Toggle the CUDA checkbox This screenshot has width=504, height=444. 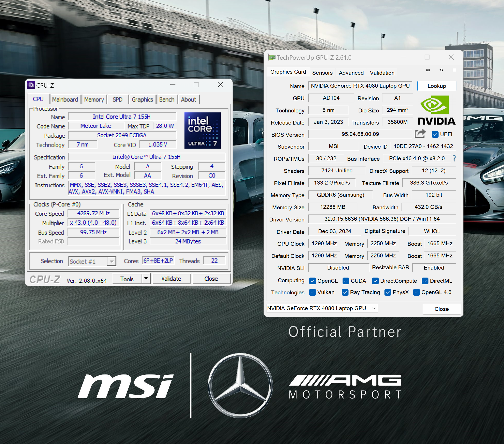pyautogui.click(x=346, y=281)
